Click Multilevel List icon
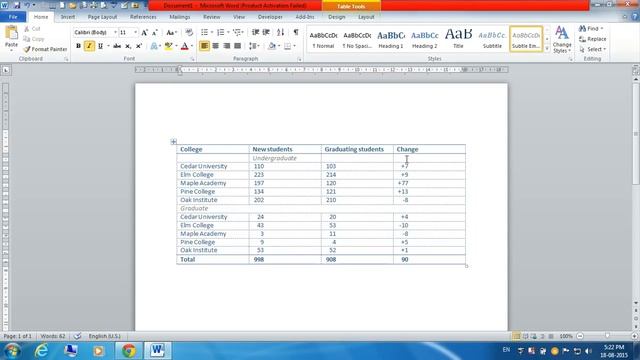Image resolution: width=640 pixels, height=360 pixels. 237,32
